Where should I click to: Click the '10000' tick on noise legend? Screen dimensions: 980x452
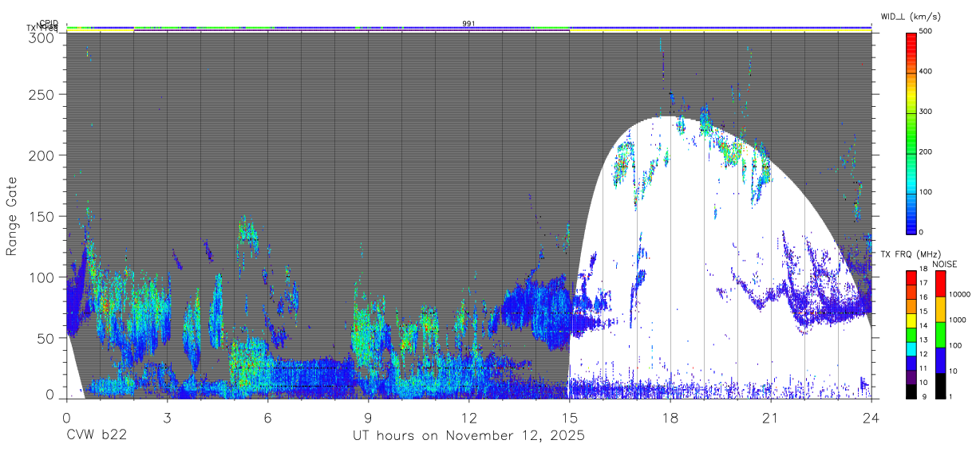click(x=958, y=296)
